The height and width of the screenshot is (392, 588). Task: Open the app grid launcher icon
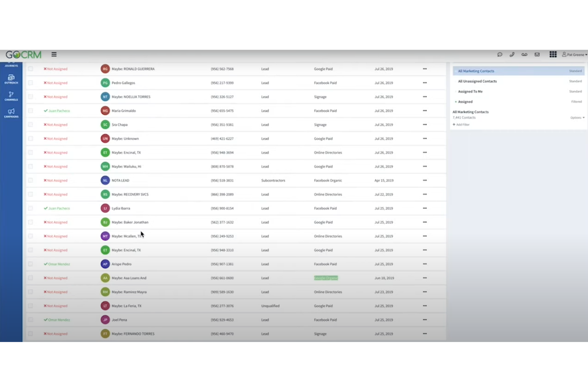tap(553, 54)
